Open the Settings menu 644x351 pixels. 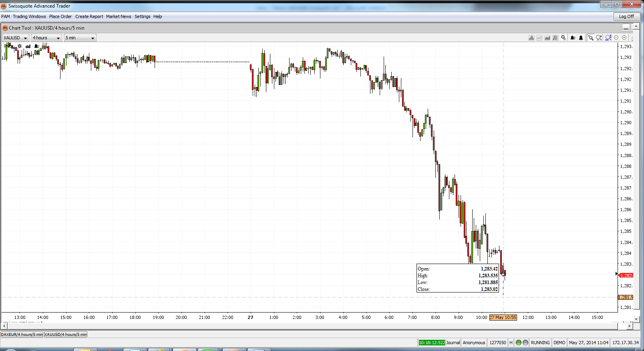(x=143, y=16)
